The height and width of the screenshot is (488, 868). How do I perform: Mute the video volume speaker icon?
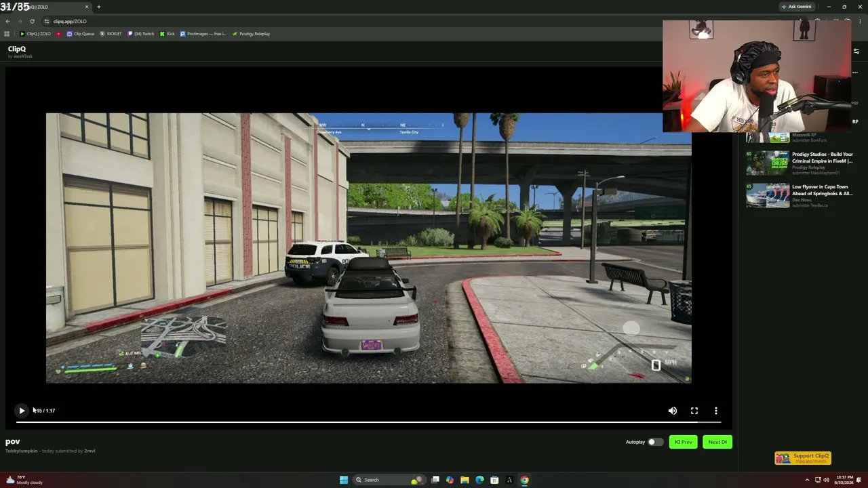673,411
